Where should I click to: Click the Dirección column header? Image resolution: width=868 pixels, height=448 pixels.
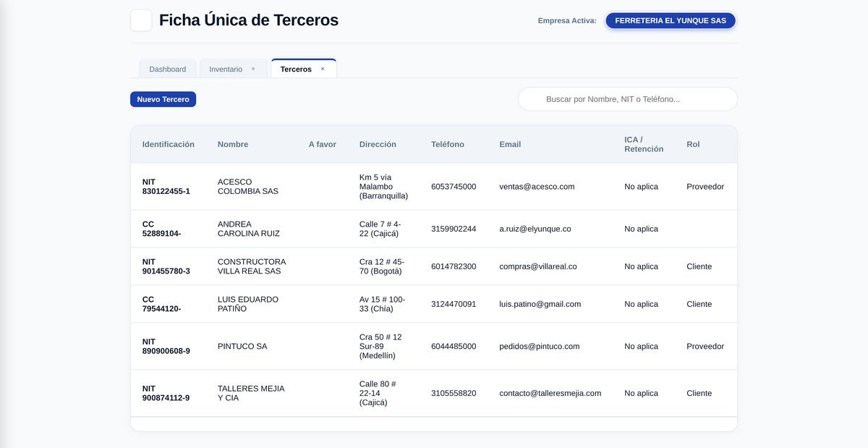[378, 144]
